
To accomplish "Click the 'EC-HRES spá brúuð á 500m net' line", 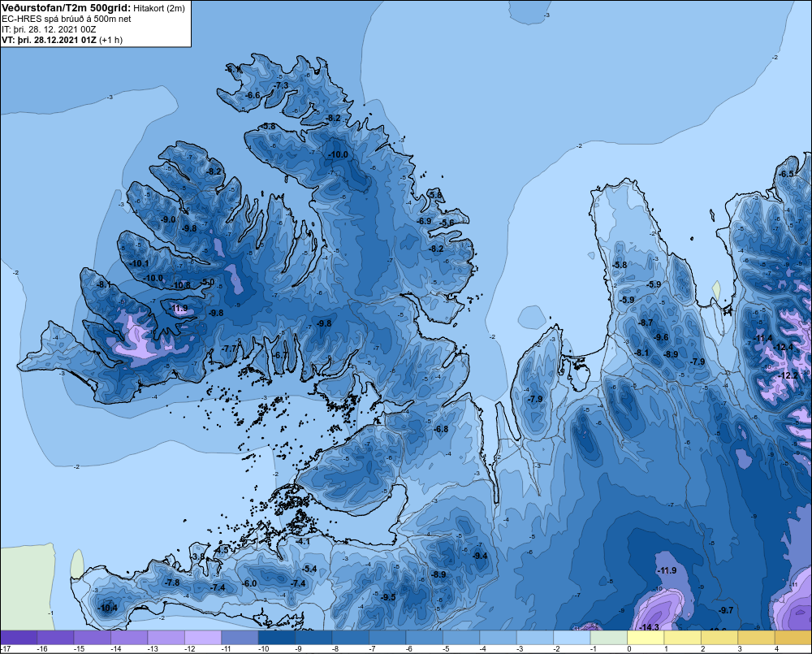I will 67,19.
